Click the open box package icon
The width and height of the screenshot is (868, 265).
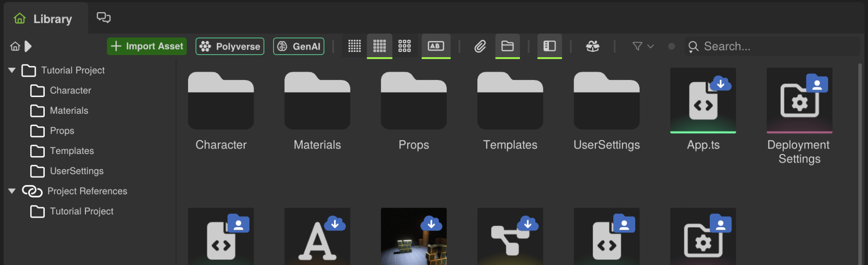592,46
